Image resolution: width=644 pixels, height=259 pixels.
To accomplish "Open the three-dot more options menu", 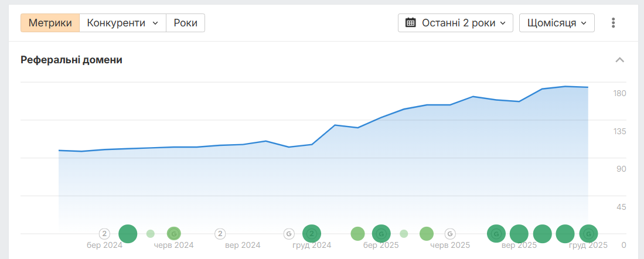I will (x=613, y=23).
